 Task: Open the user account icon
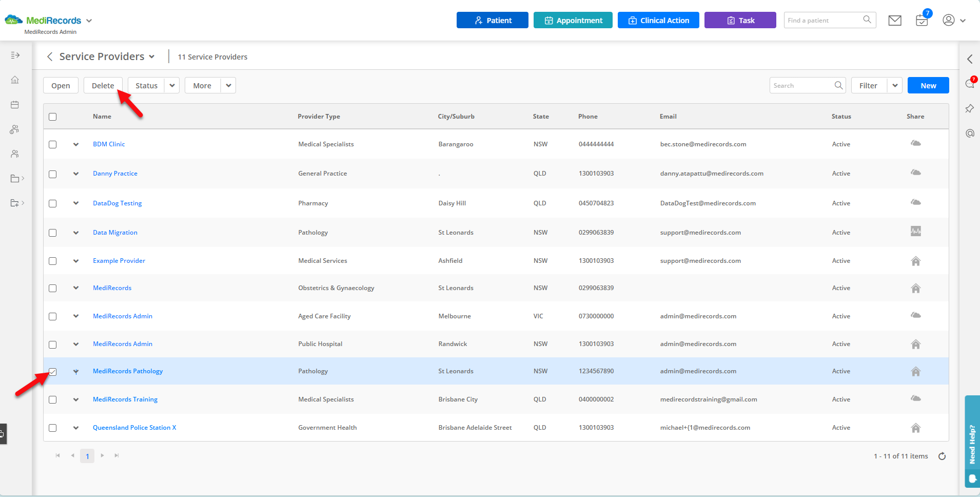tap(949, 20)
